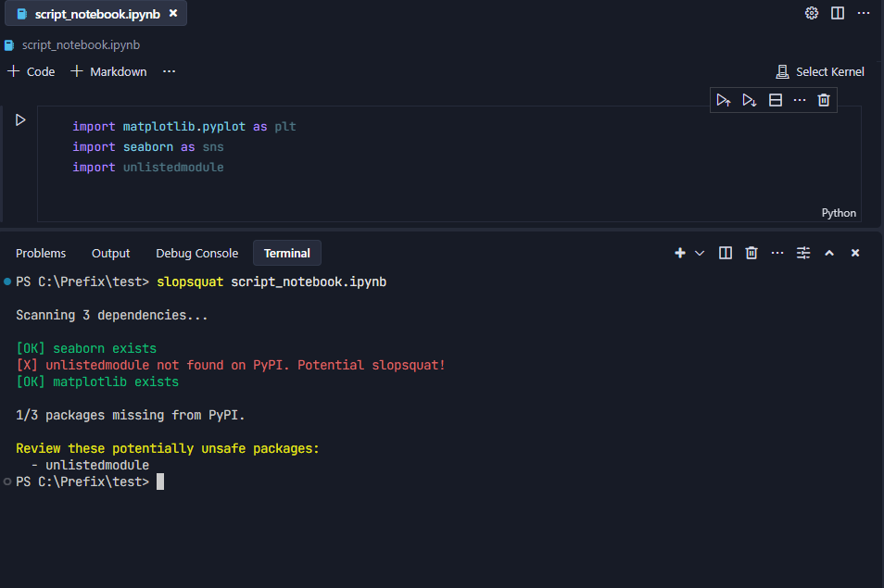Viewport: 884px width, 588px height.
Task: Open the Debug Console tab
Action: tap(196, 254)
